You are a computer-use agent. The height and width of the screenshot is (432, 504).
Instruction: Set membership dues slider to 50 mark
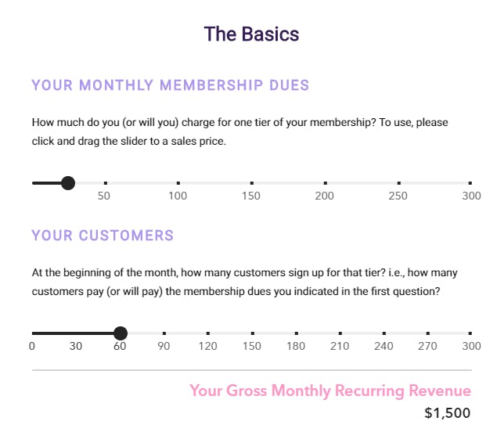point(106,183)
